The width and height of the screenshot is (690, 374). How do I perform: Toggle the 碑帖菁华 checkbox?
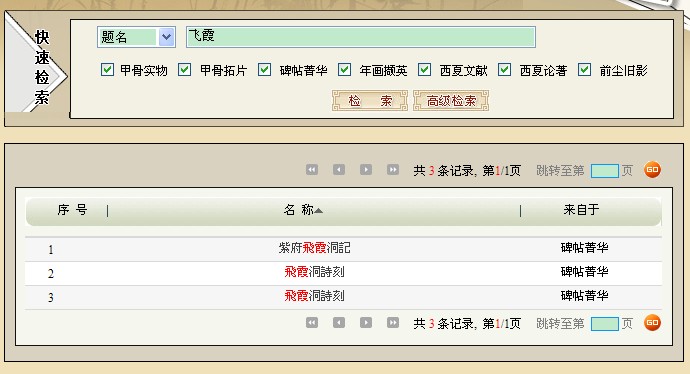pyautogui.click(x=264, y=70)
